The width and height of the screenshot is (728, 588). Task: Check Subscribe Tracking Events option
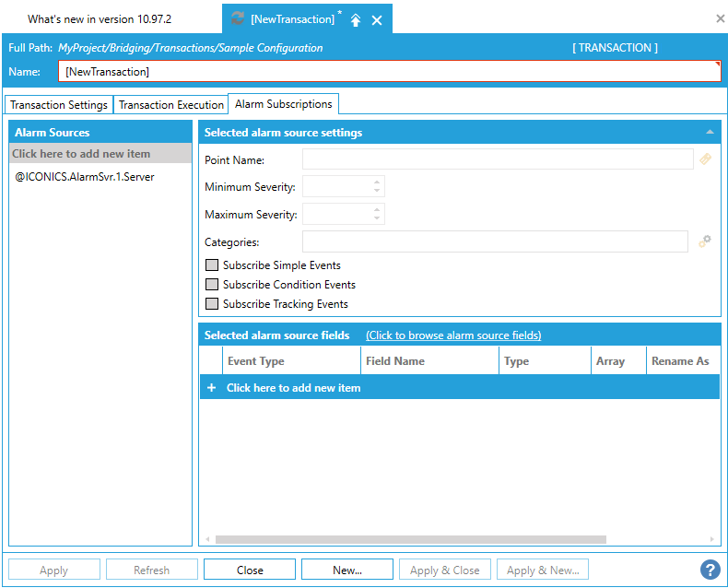212,304
